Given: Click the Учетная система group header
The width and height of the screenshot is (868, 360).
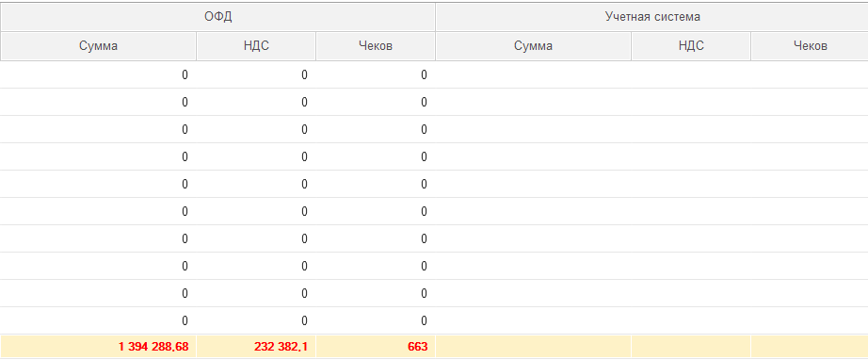Looking at the screenshot, I should point(652,17).
